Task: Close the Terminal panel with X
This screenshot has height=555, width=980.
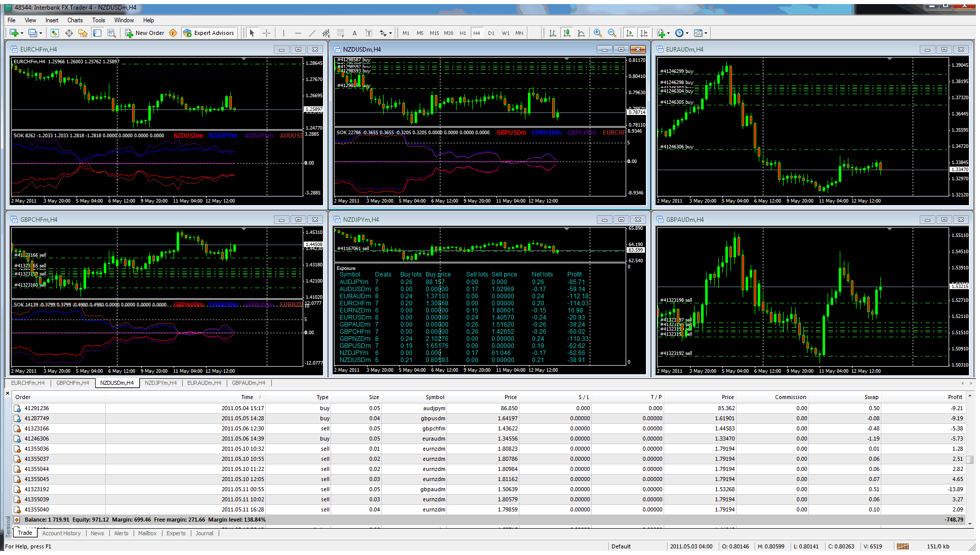Action: [8, 393]
